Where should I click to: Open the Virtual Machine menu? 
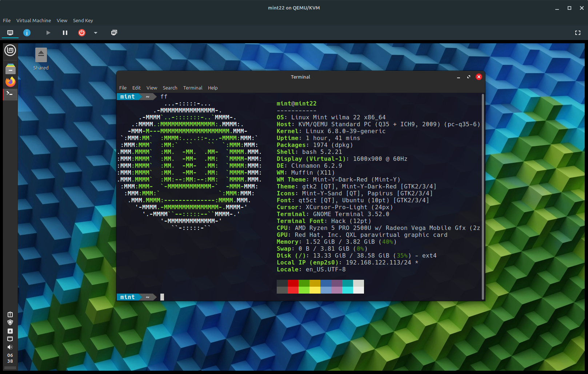click(x=33, y=20)
